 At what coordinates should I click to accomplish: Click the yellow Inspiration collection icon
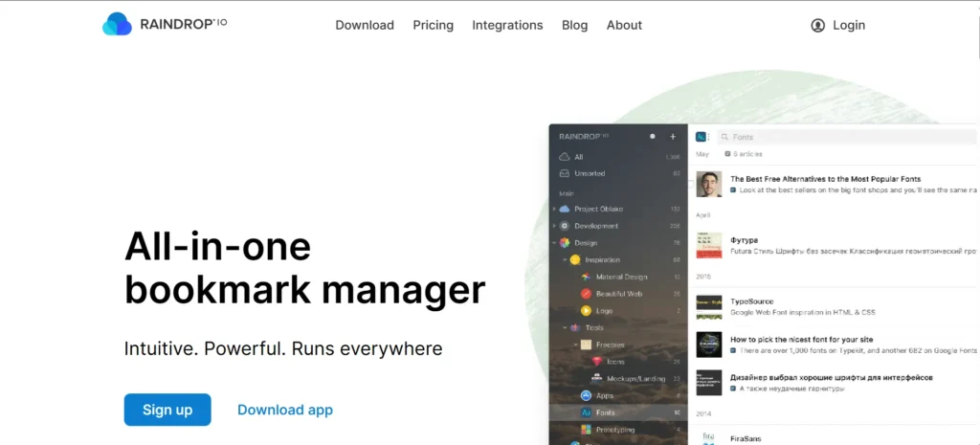(575, 260)
